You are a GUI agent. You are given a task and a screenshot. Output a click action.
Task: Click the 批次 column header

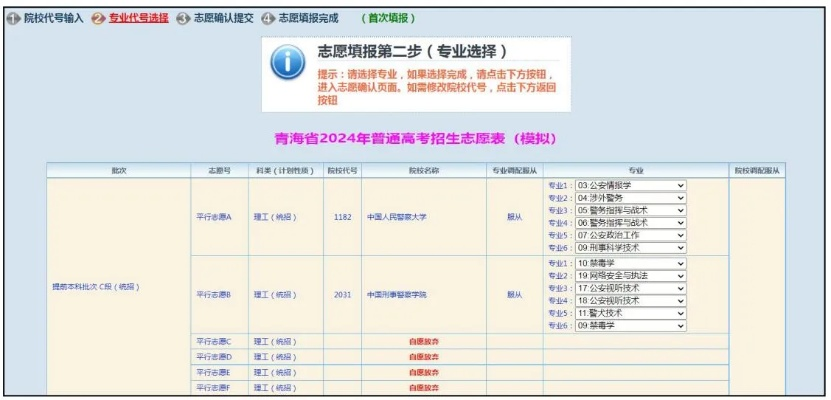(119, 171)
